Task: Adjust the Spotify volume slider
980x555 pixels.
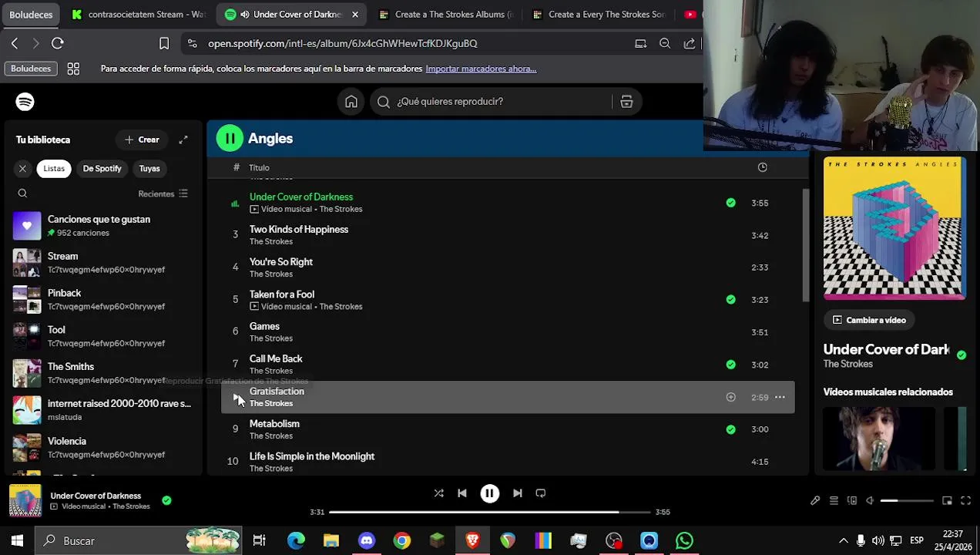Action: (x=907, y=501)
